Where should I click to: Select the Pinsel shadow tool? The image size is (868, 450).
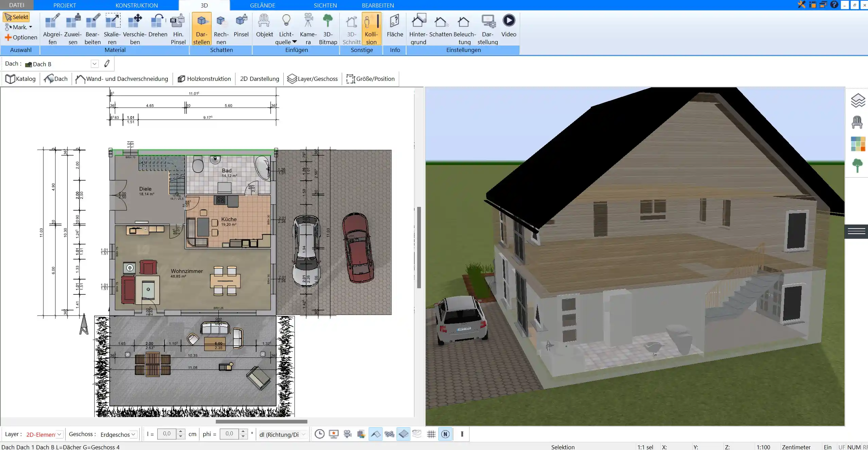[241, 25]
